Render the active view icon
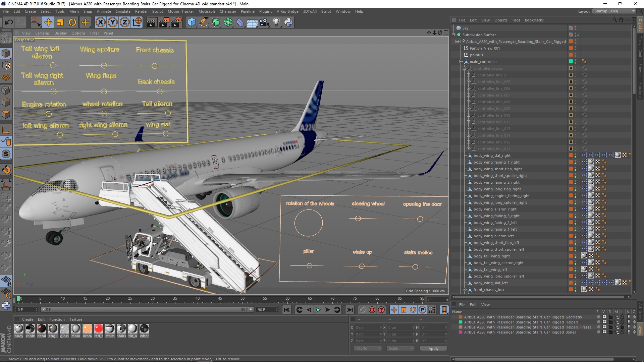644x362 pixels. 152,22
